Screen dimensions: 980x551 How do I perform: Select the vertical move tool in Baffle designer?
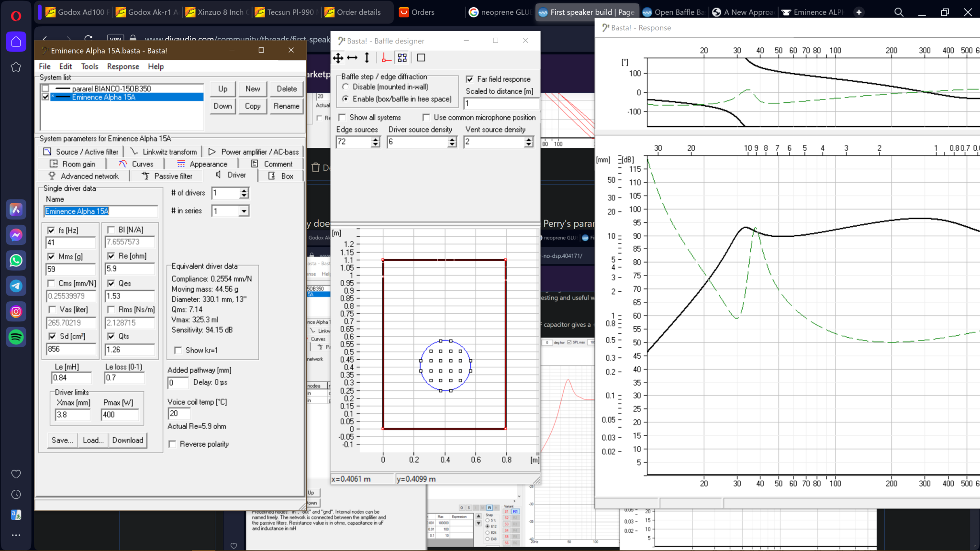[367, 58]
